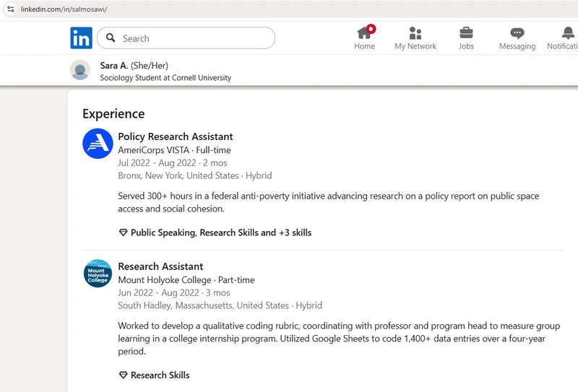Image resolution: width=578 pixels, height=392 pixels.
Task: Click the skills diamond icon under AmeriCorps
Action: click(123, 233)
